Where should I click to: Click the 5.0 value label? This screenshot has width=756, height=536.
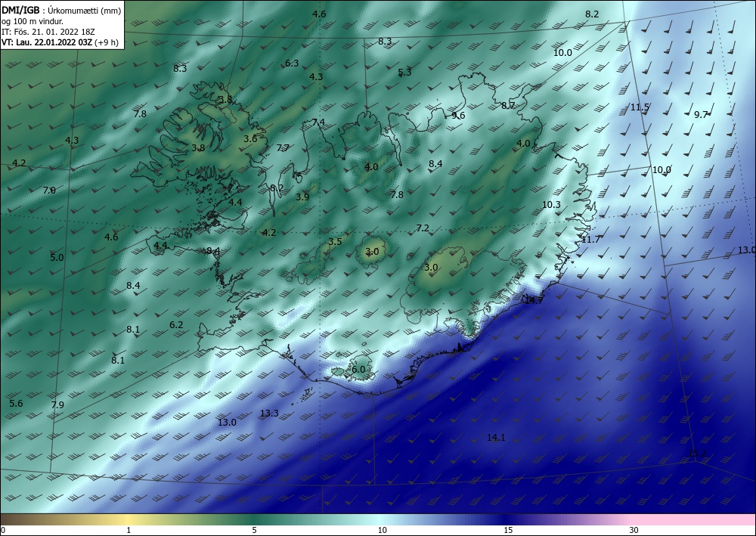pos(57,257)
